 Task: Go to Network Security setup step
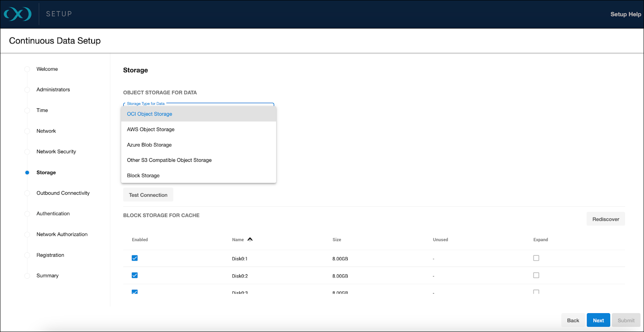tap(56, 152)
